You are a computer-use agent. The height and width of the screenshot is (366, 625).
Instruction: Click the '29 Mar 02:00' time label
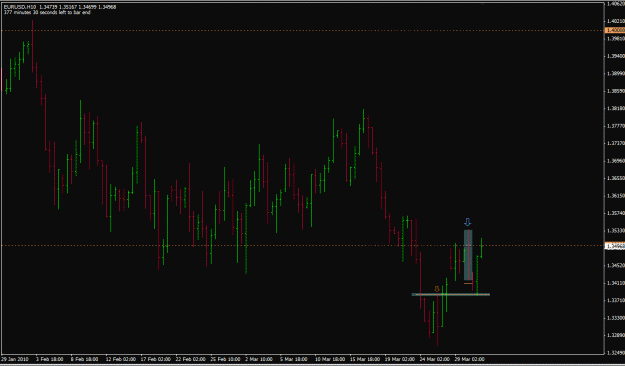(469, 359)
